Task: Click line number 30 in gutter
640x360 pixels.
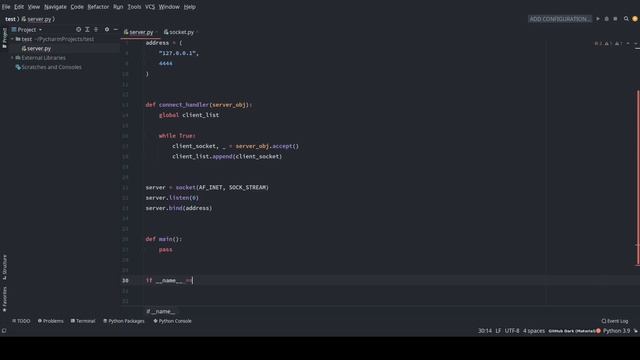Action: tap(125, 280)
